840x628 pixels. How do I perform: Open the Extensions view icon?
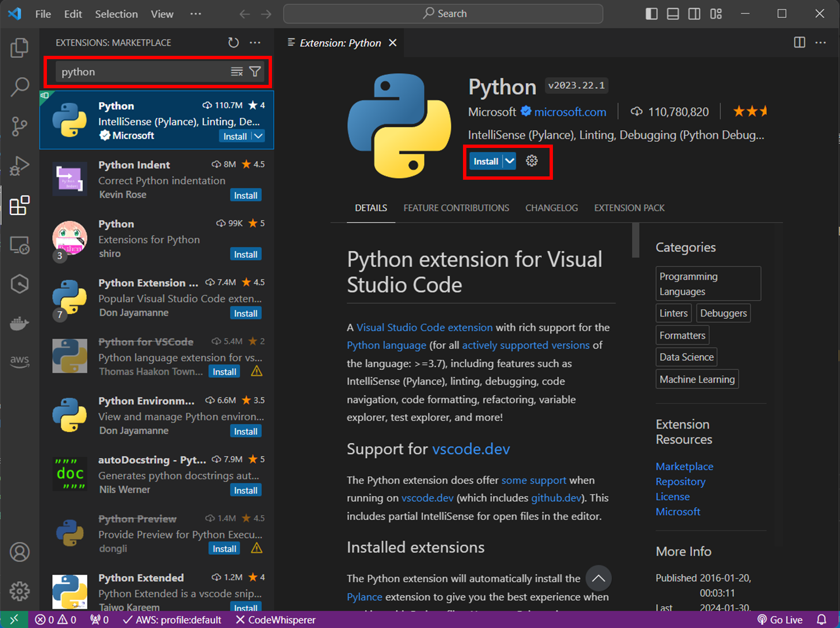[20, 205]
